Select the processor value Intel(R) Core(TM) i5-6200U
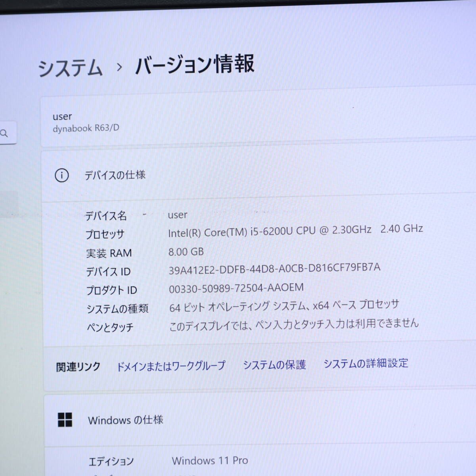Viewport: 476px width, 476px height. (296, 230)
